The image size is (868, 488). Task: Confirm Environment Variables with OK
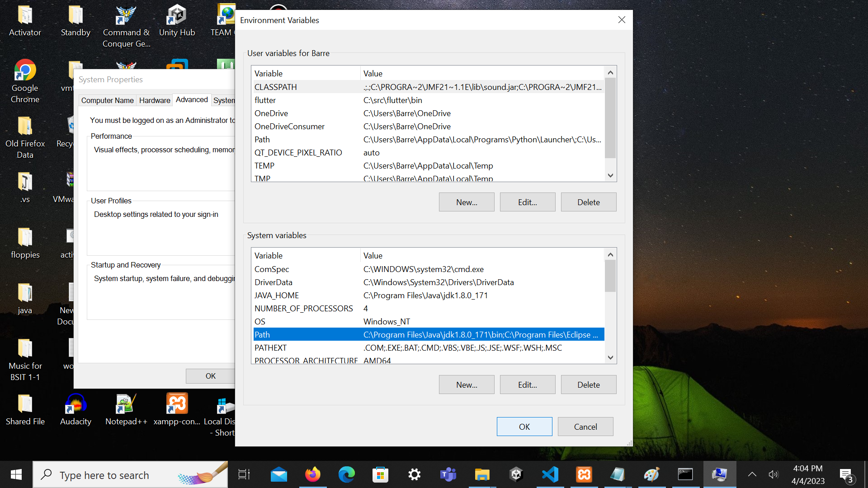[524, 427]
